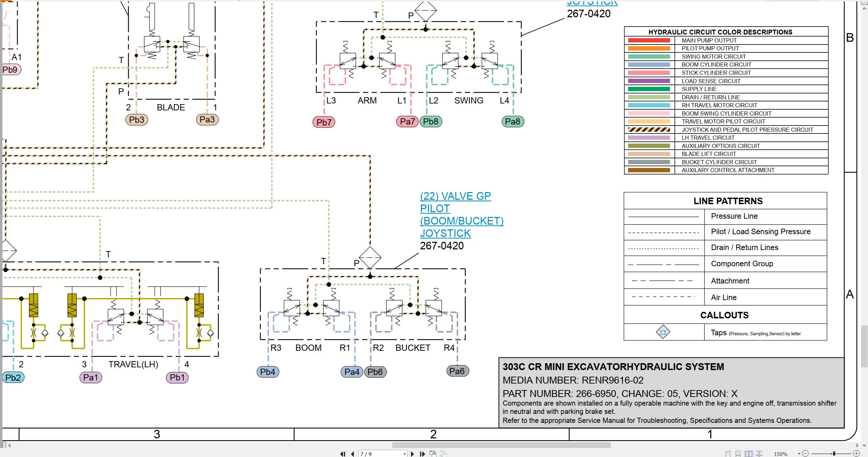The width and height of the screenshot is (868, 457).
Task: Click the Pb2 port label
Action: [x=13, y=377]
